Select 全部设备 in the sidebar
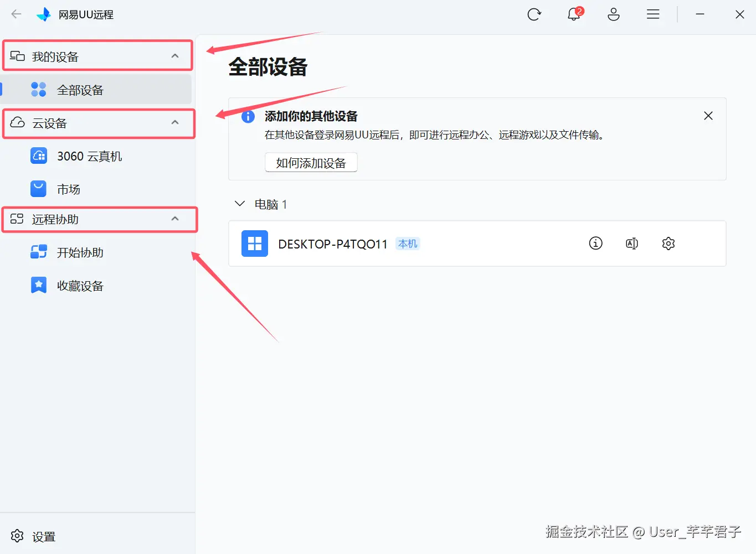 (x=96, y=90)
